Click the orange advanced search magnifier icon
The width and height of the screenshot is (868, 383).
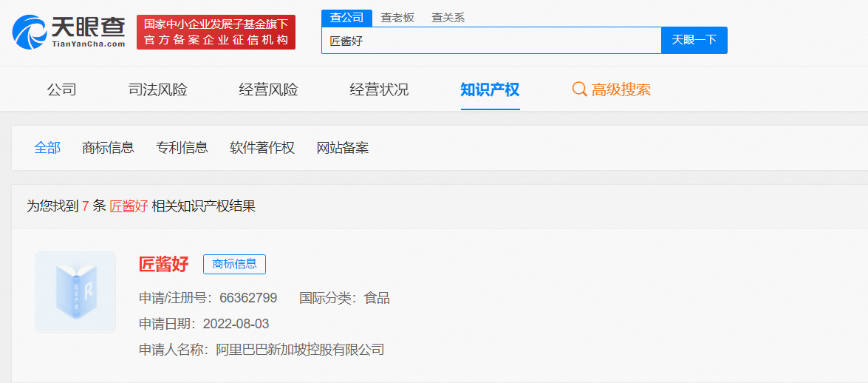click(580, 89)
